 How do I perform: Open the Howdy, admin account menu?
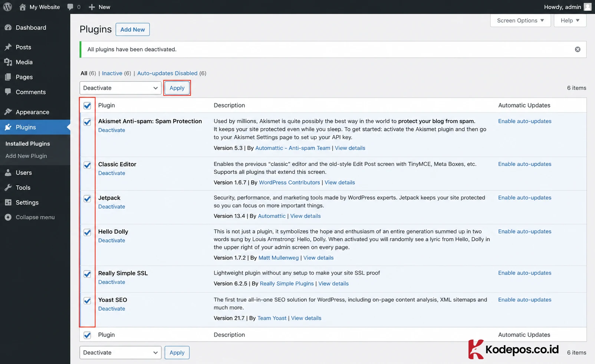coord(567,7)
